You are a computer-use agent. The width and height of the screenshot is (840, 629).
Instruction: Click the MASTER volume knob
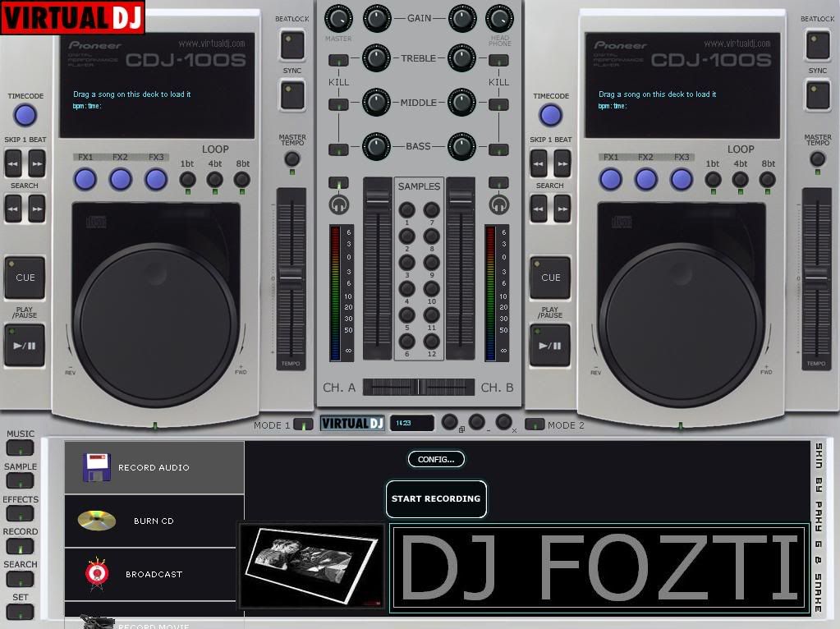click(338, 18)
